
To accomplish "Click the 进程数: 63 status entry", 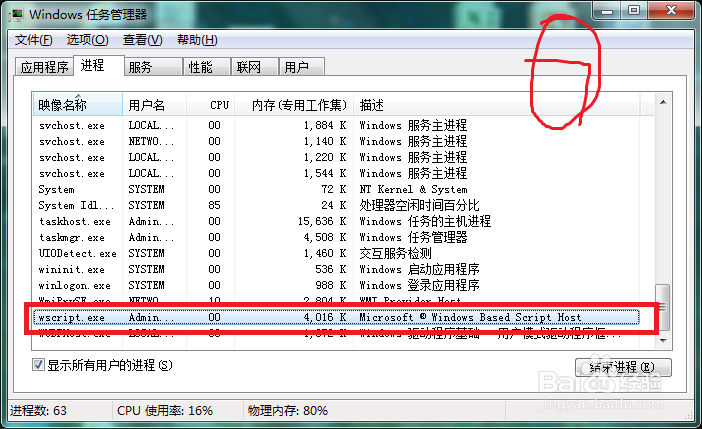I will 39,411.
